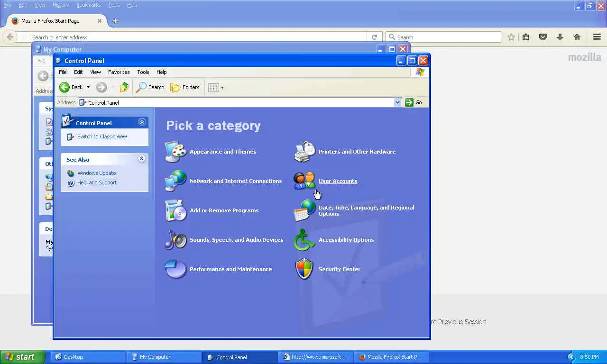The width and height of the screenshot is (607, 364).
Task: Open Control Panel View menu
Action: tap(95, 72)
